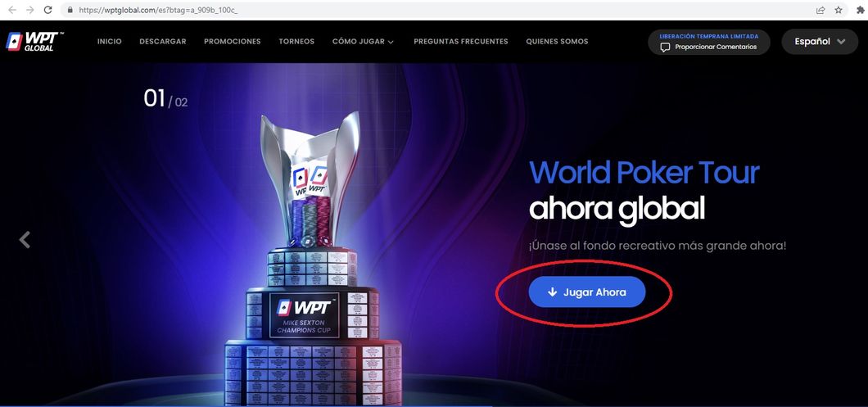Open Preguntas Frecuentes
868x407 pixels.
460,42
